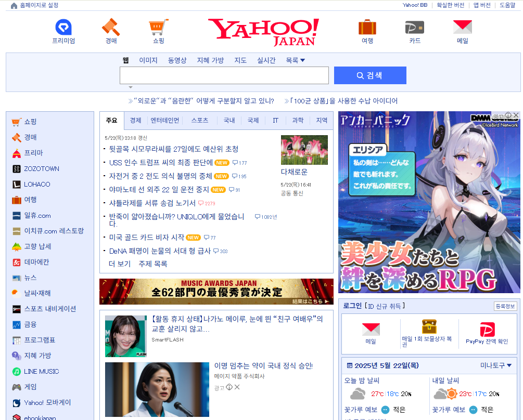Open the 카드 card icon in header
Image resolution: width=523 pixels, height=420 pixels.
(x=415, y=28)
